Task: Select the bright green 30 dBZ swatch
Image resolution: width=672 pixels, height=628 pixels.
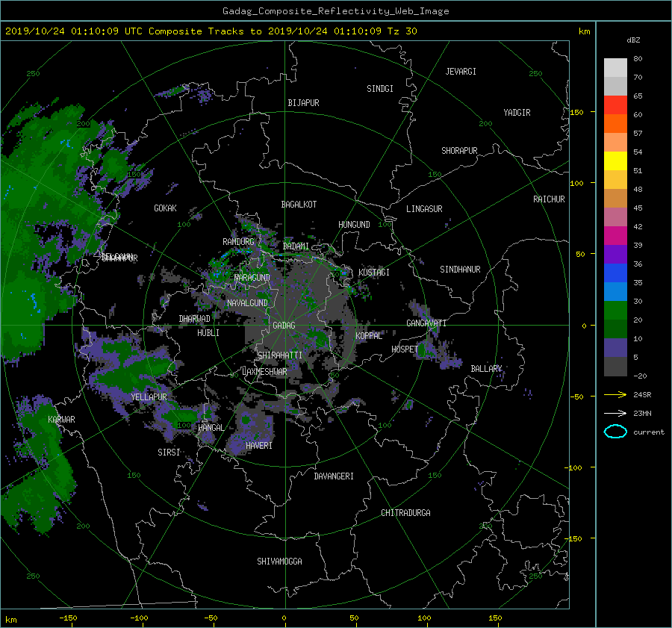Action: point(615,310)
